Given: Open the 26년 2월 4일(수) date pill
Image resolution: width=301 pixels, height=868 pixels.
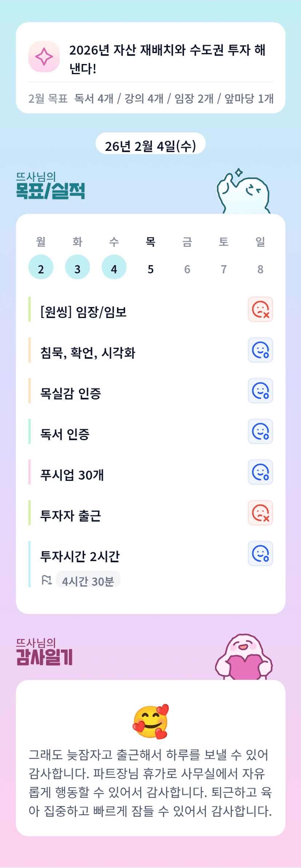Looking at the screenshot, I should coord(150,145).
